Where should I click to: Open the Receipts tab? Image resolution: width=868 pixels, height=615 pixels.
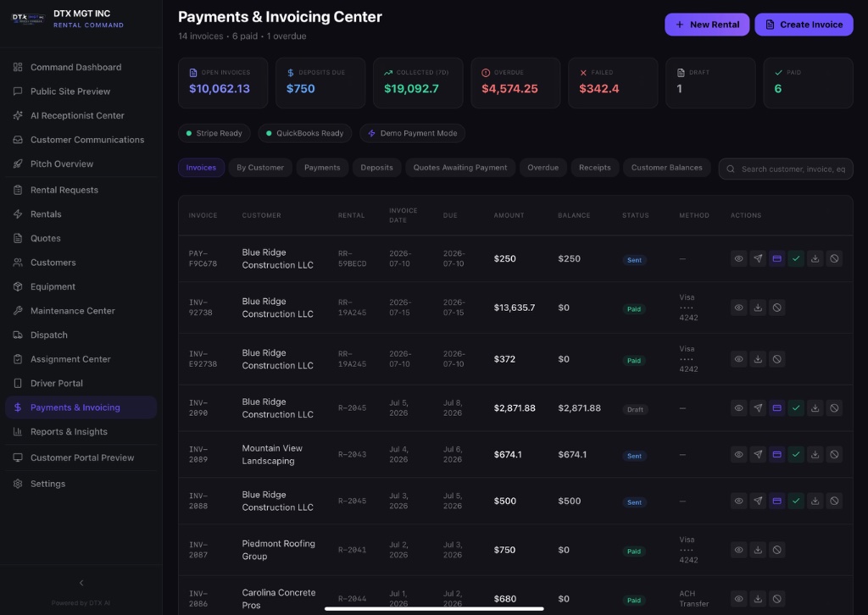click(x=594, y=168)
